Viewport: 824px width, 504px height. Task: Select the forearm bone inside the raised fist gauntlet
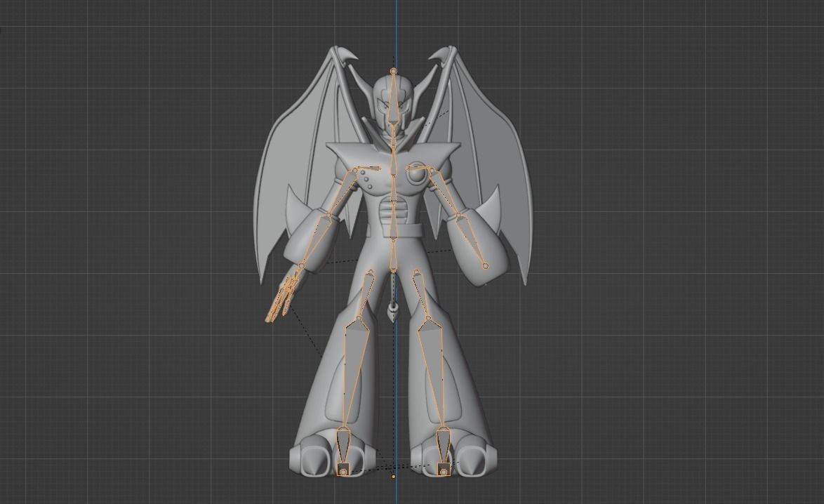click(x=472, y=240)
